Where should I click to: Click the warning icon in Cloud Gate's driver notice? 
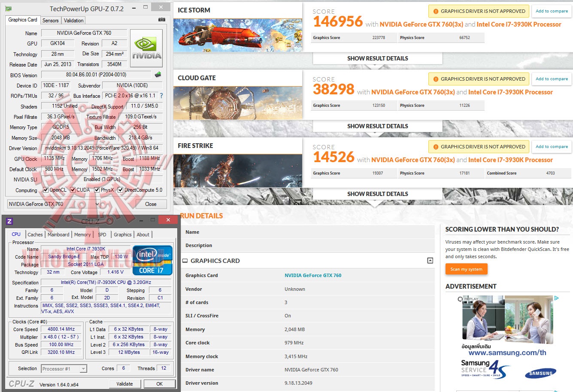coord(436,79)
